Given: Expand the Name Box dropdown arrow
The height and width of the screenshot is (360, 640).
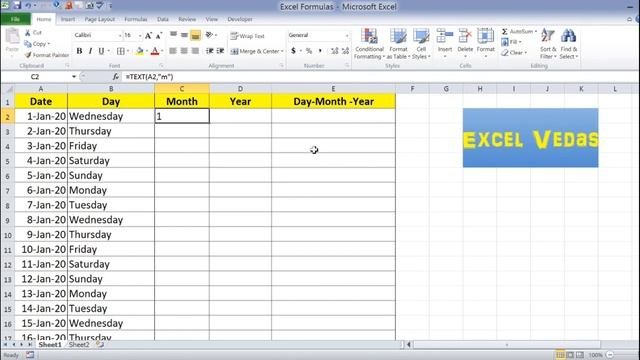Looking at the screenshot, I should [x=74, y=77].
